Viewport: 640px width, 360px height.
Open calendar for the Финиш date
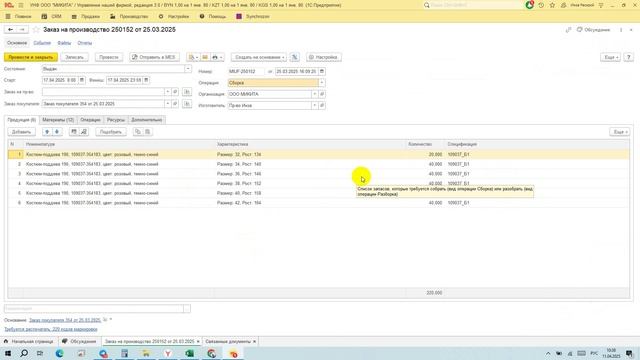[x=146, y=80]
